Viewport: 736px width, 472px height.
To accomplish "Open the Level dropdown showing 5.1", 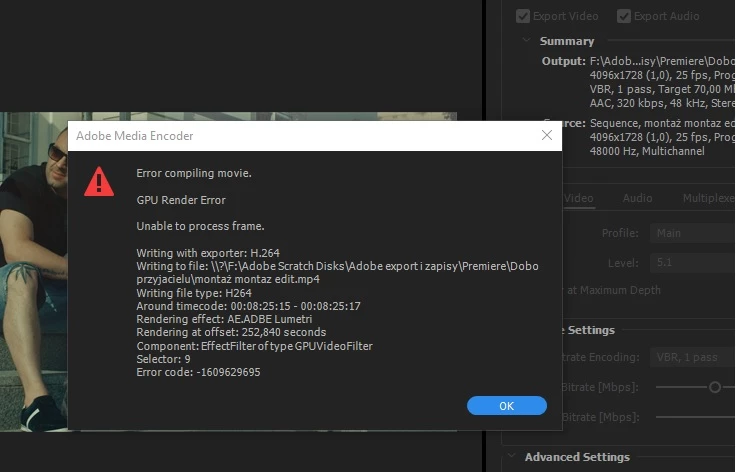I will (692, 262).
